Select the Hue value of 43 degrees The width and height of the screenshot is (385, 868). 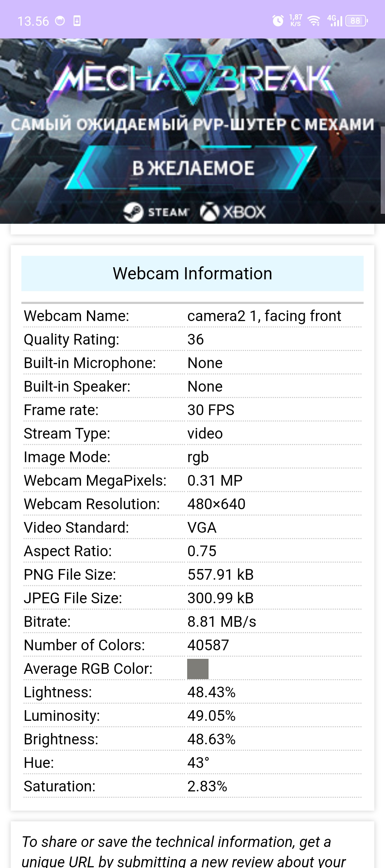point(198,762)
